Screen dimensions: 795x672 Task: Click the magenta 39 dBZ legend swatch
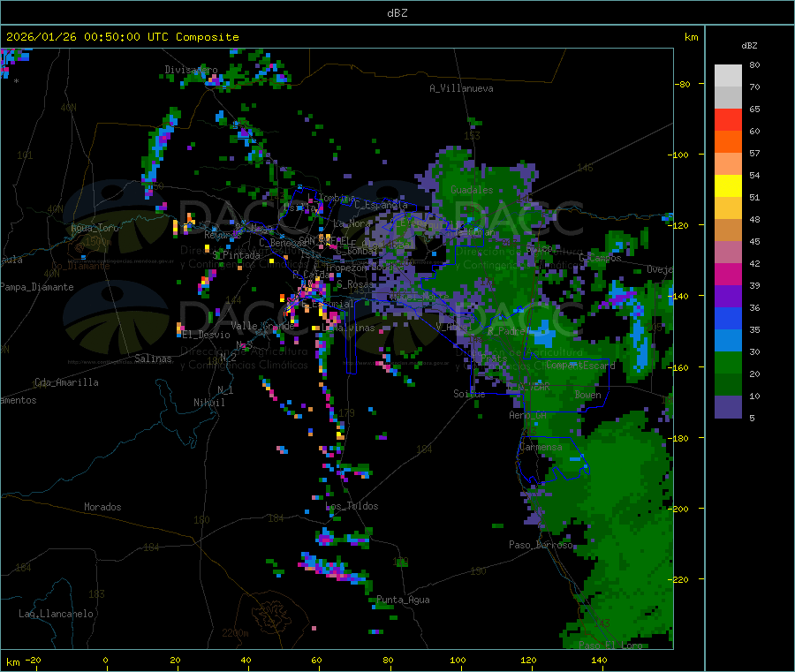[x=728, y=274]
